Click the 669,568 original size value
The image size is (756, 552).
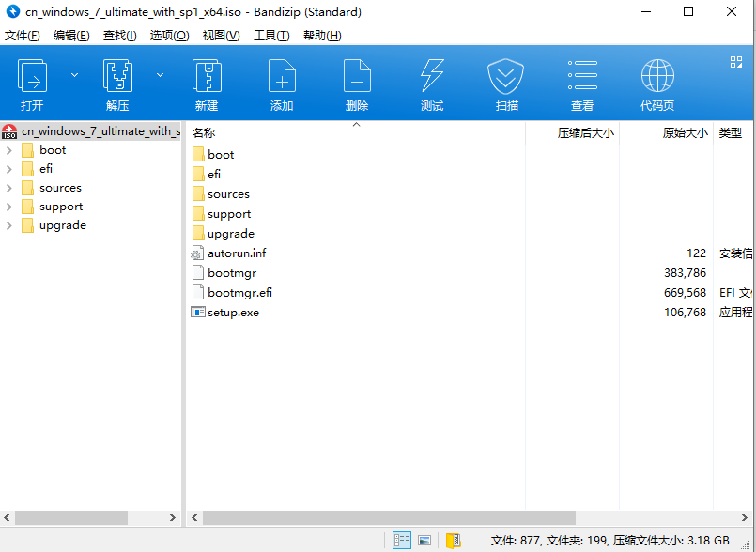686,293
